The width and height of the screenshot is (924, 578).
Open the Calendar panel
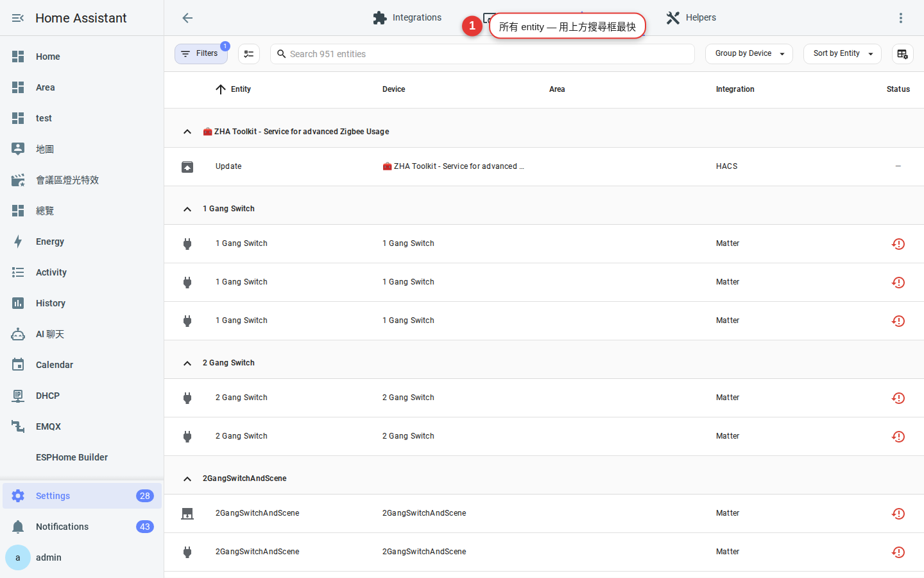point(82,365)
